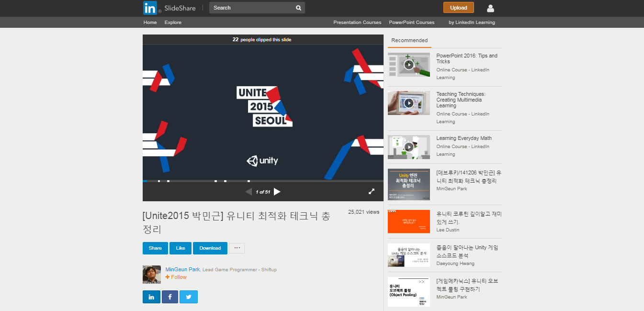Click the slide progress bar
Screen dimensions: 644x311
pos(263,181)
